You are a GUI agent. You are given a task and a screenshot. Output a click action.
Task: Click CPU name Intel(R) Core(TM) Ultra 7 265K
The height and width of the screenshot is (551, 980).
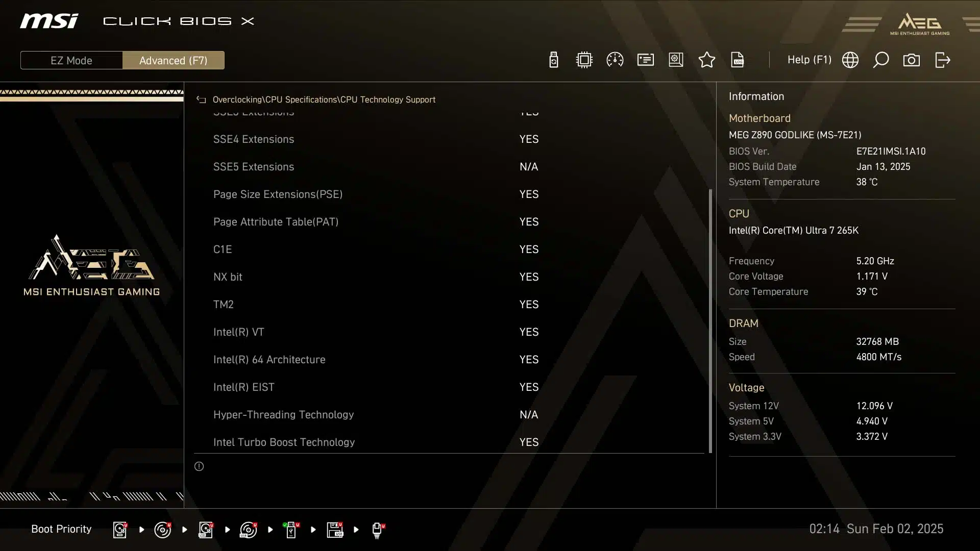pos(793,231)
